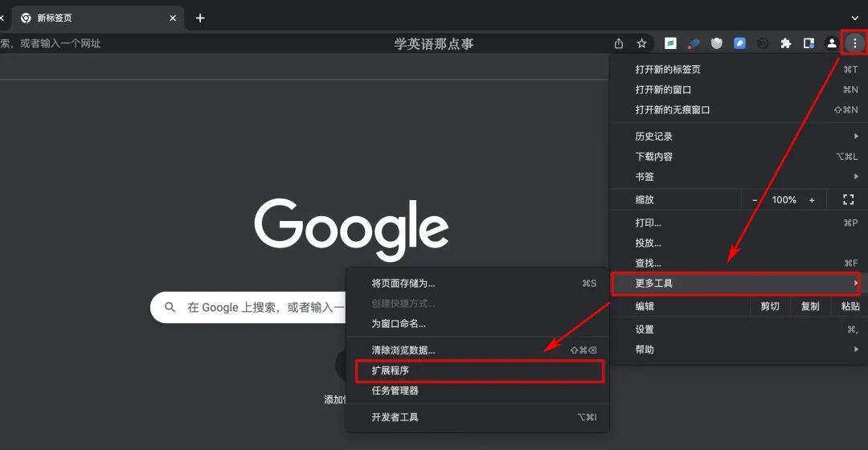Image resolution: width=868 pixels, height=450 pixels.
Task: Open the Chrome three-dot menu button
Action: [x=854, y=43]
